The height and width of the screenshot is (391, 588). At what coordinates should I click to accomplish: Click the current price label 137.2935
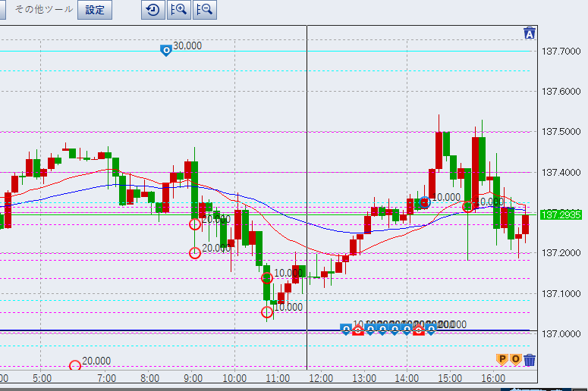560,215
